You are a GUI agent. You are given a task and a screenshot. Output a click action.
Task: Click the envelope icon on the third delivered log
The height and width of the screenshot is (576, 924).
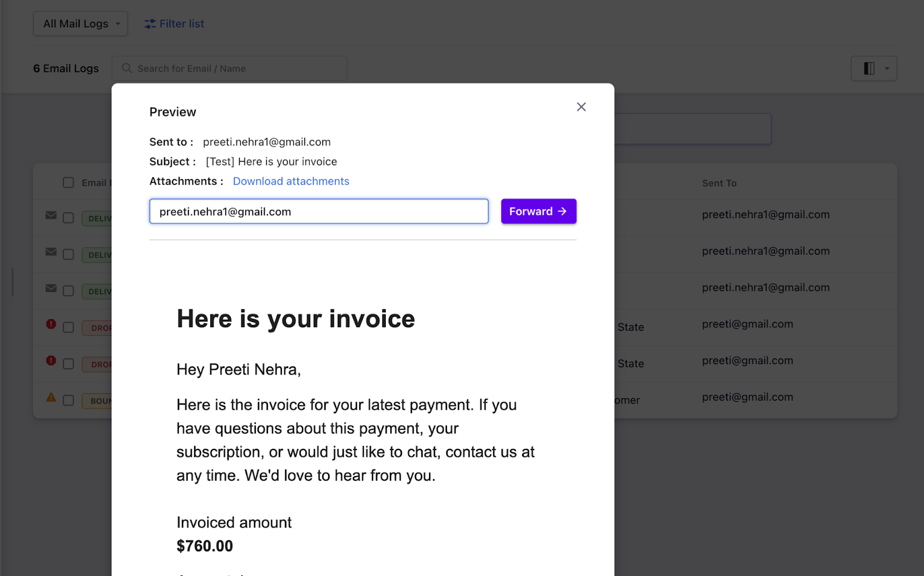pos(51,290)
